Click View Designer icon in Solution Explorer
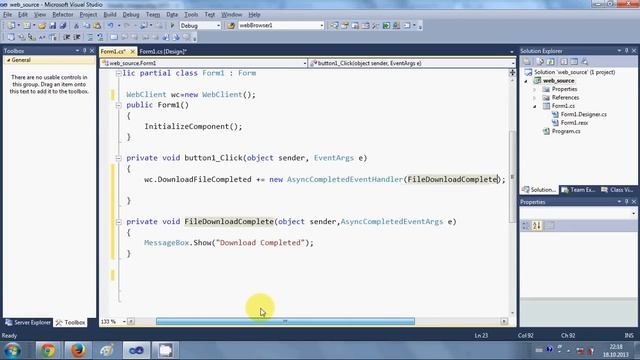The image size is (640, 360). click(574, 62)
